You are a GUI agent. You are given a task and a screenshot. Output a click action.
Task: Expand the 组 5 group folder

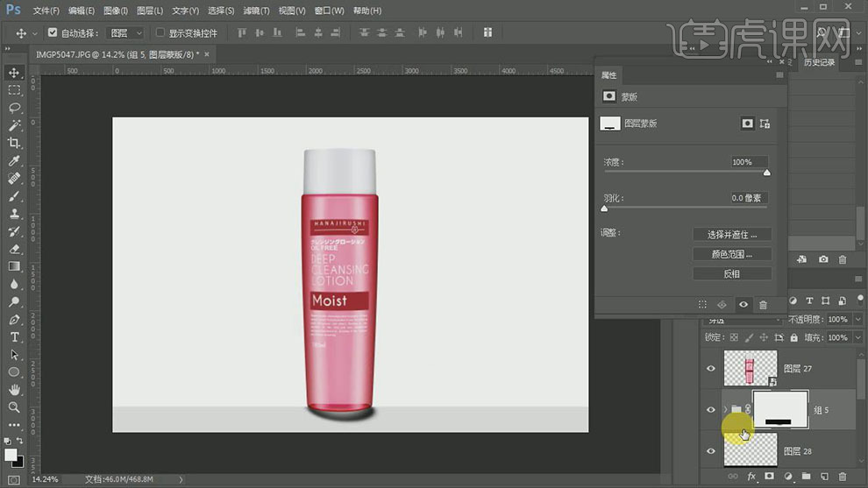(x=723, y=409)
